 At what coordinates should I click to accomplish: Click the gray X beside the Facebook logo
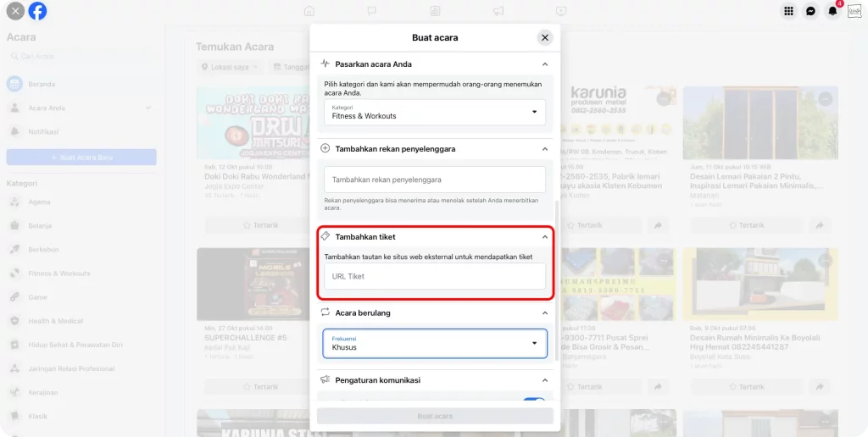(15, 11)
